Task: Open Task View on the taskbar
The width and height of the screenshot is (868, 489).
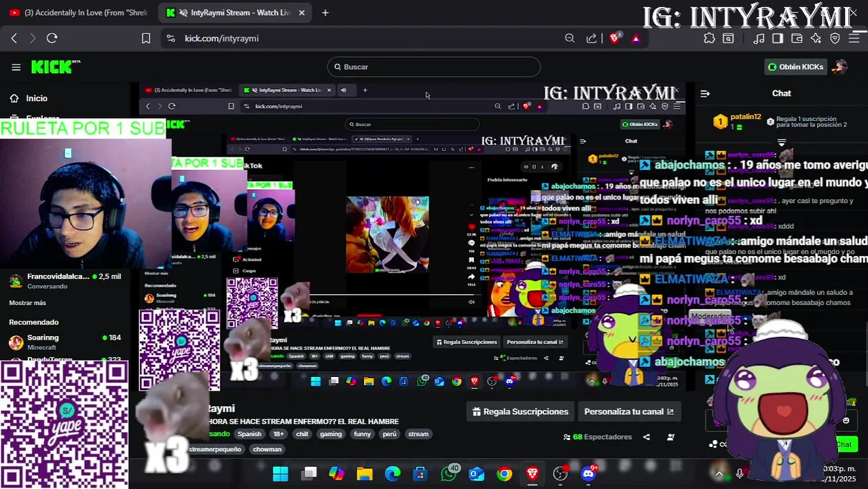Action: click(x=309, y=473)
